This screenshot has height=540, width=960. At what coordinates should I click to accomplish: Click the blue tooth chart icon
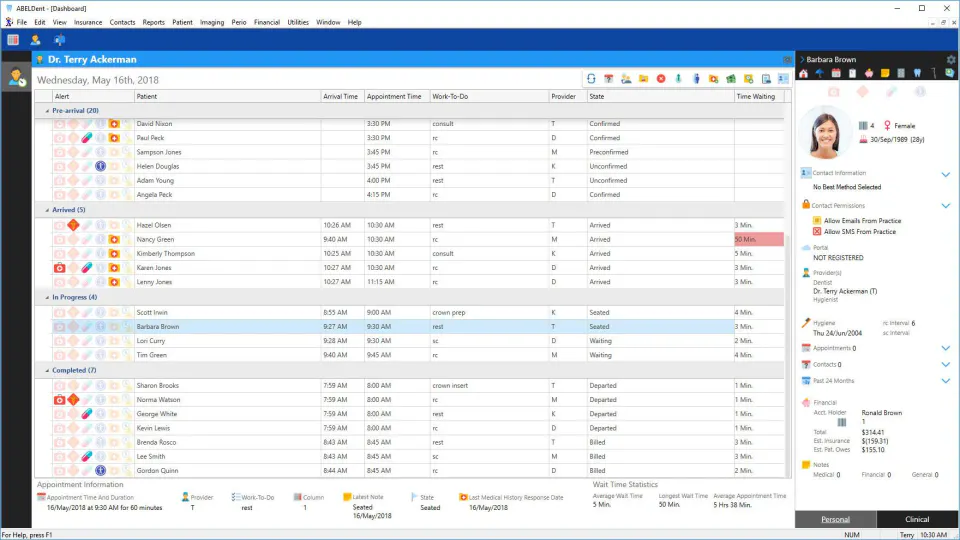pyautogui.click(x=917, y=73)
